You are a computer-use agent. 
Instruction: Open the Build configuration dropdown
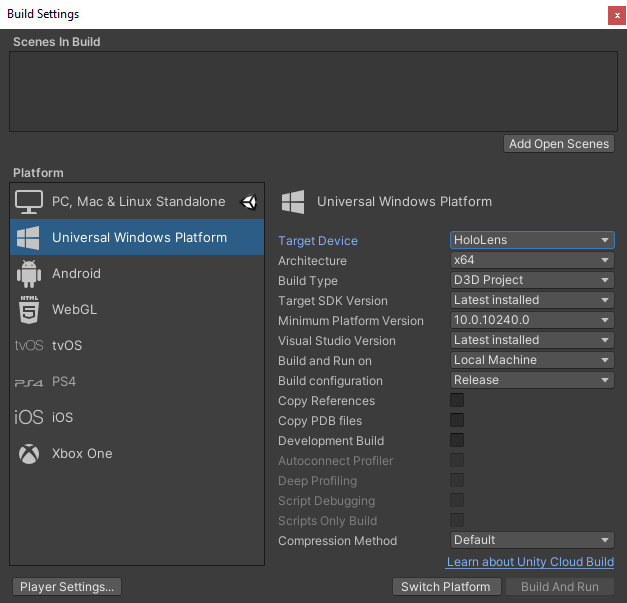click(x=532, y=380)
